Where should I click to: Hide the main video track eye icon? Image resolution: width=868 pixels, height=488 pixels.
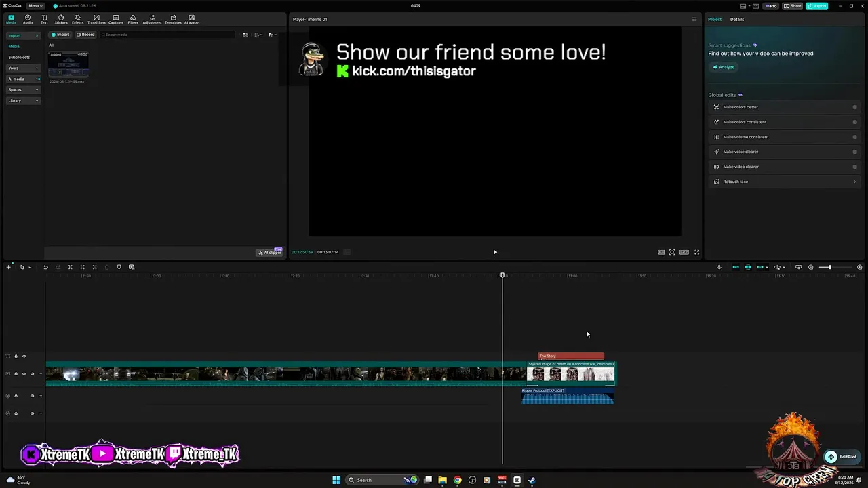24,373
